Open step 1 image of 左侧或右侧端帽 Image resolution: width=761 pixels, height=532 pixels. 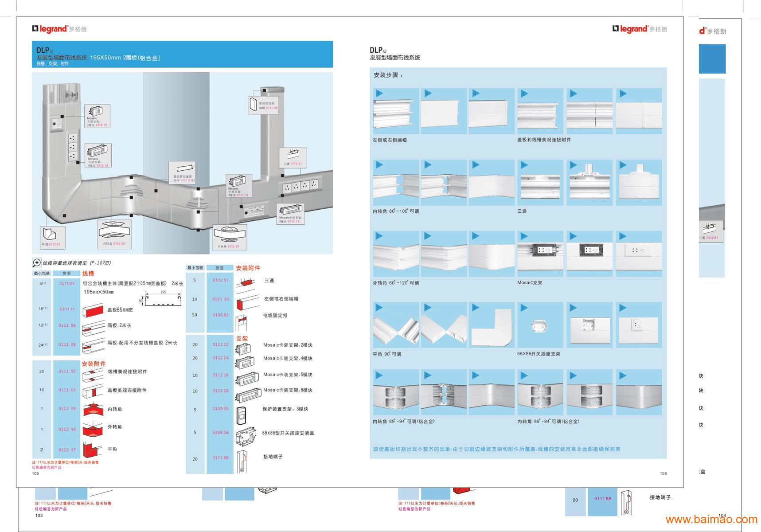click(396, 111)
